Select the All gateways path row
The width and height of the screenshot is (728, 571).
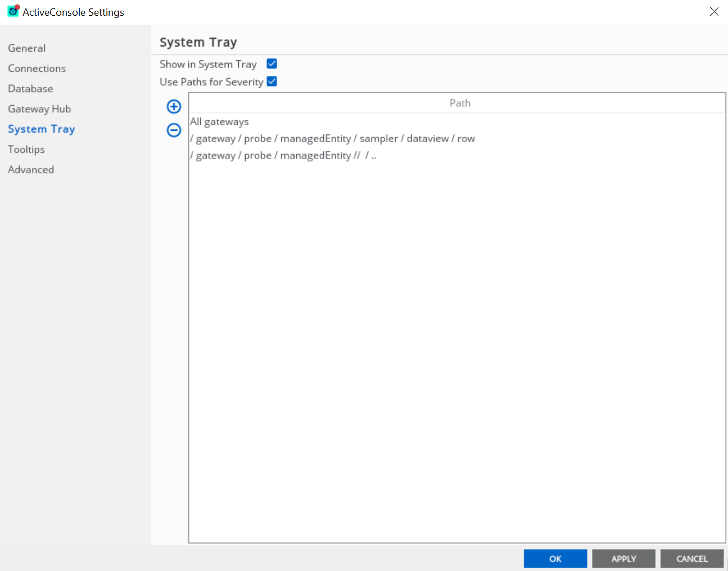(220, 122)
